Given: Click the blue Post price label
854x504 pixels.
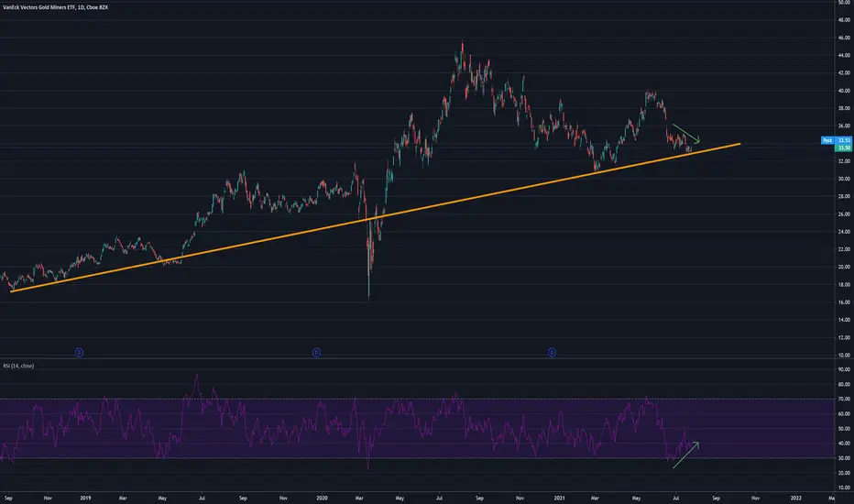Looking at the screenshot, I should [x=837, y=140].
